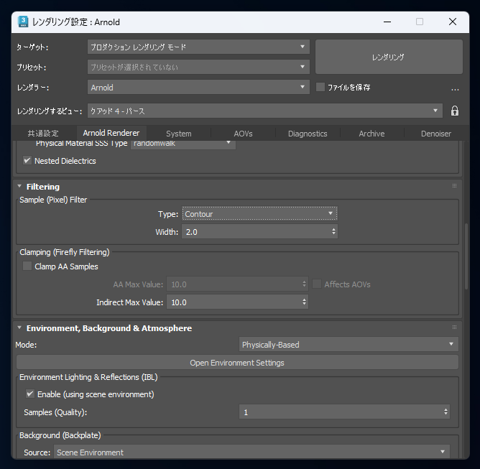Open the レンダラー Arnold dropdown

[199, 87]
